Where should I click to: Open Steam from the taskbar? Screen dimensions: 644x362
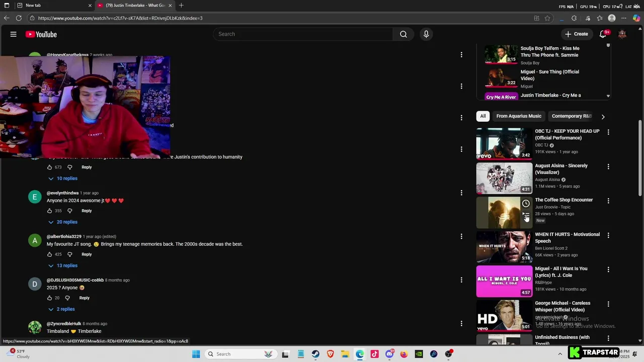click(315, 354)
